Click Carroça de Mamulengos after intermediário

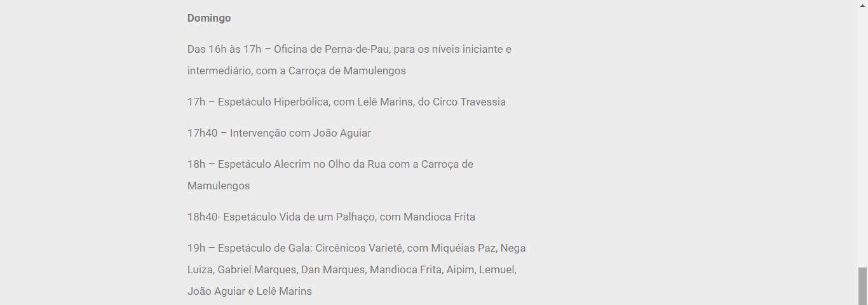click(x=347, y=71)
